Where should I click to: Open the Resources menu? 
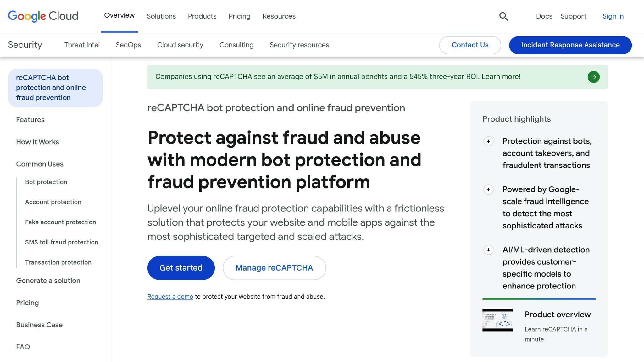(279, 16)
